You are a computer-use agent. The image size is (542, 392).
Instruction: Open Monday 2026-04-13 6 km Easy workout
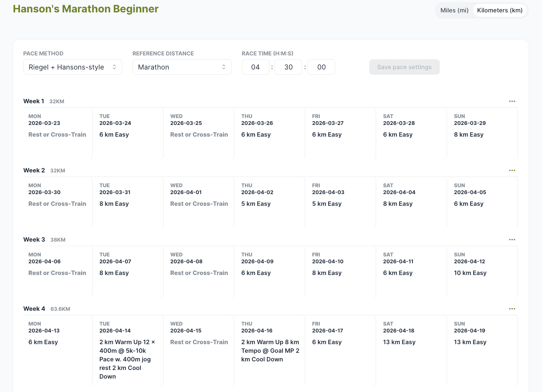coord(58,351)
